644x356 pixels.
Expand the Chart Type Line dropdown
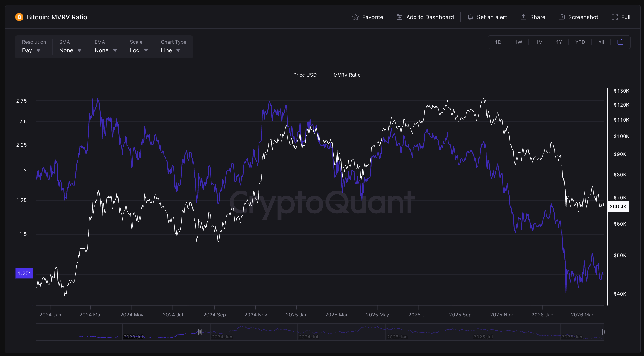(x=171, y=50)
